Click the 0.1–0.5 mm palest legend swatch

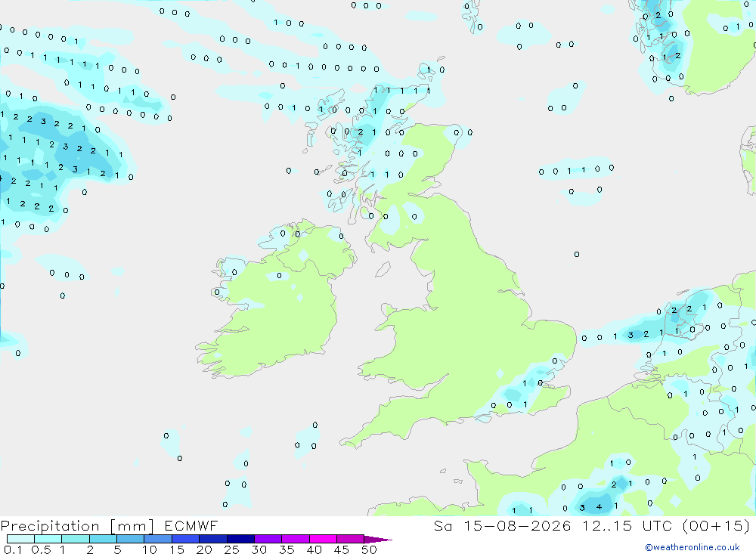pos(20,539)
